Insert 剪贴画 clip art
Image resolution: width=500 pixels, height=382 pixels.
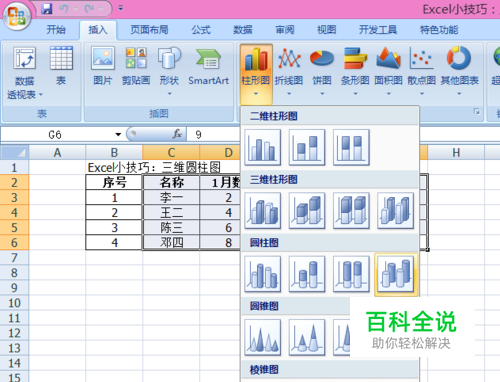pos(136,66)
